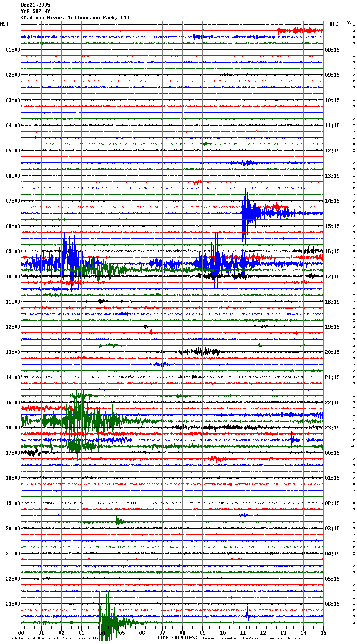357x644 pixels.
Task: Click the blue spike in the 23:00 hour
Action: 247,613
